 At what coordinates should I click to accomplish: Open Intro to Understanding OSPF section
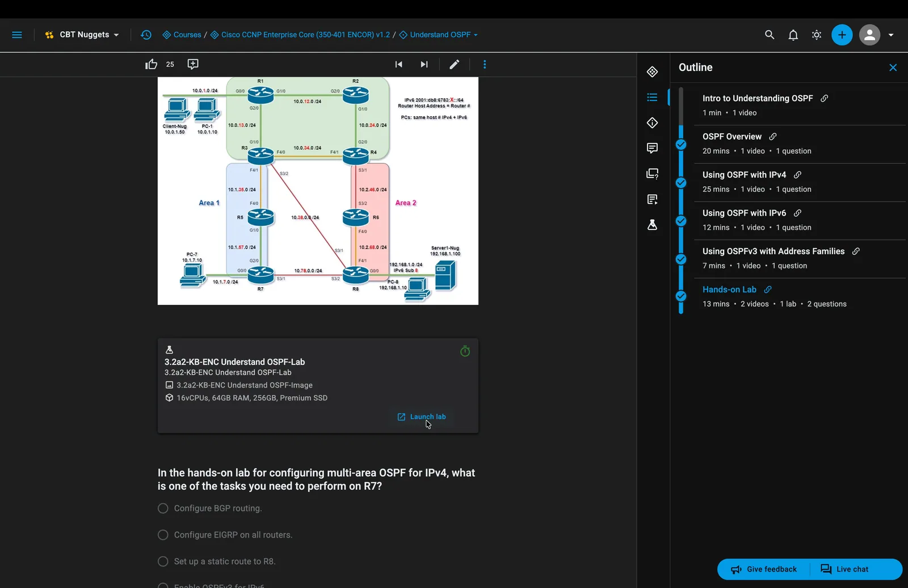pos(758,98)
